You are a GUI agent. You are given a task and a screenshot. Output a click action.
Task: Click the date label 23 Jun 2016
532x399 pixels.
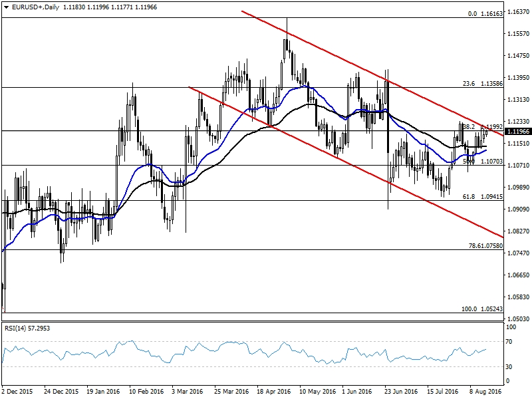(402, 391)
